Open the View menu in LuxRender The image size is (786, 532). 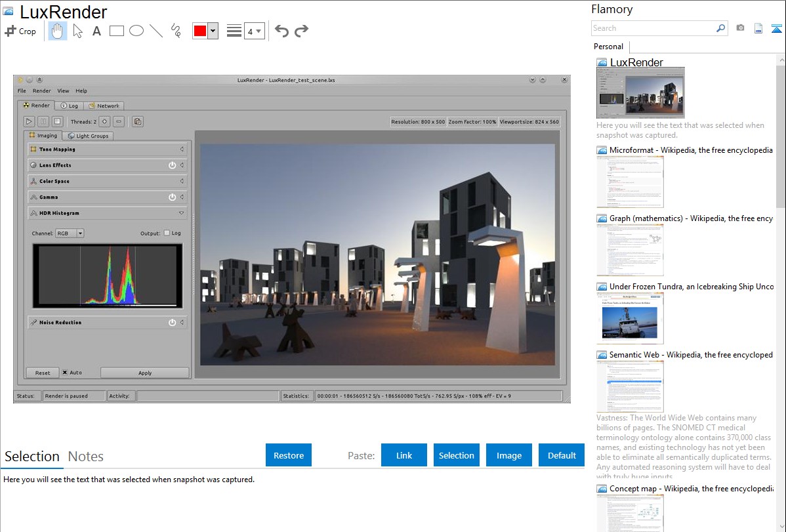pyautogui.click(x=63, y=91)
